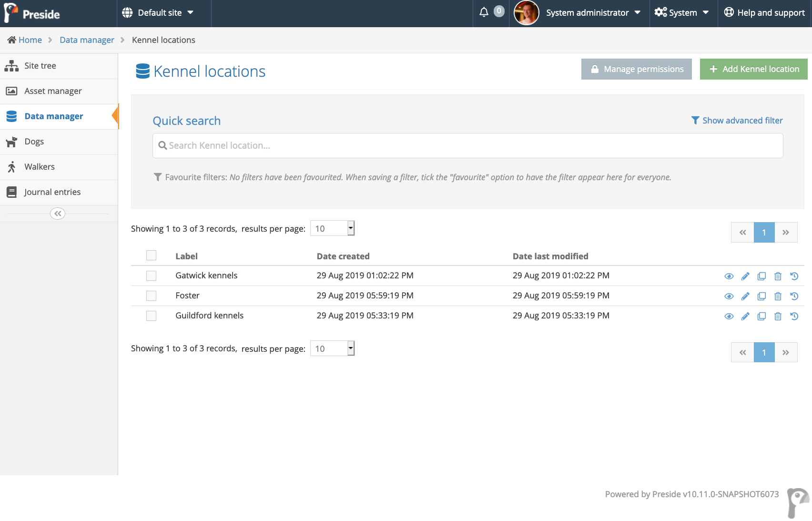812x521 pixels.
Task: Tick the checkbox for Gatwick kennels
Action: (151, 276)
